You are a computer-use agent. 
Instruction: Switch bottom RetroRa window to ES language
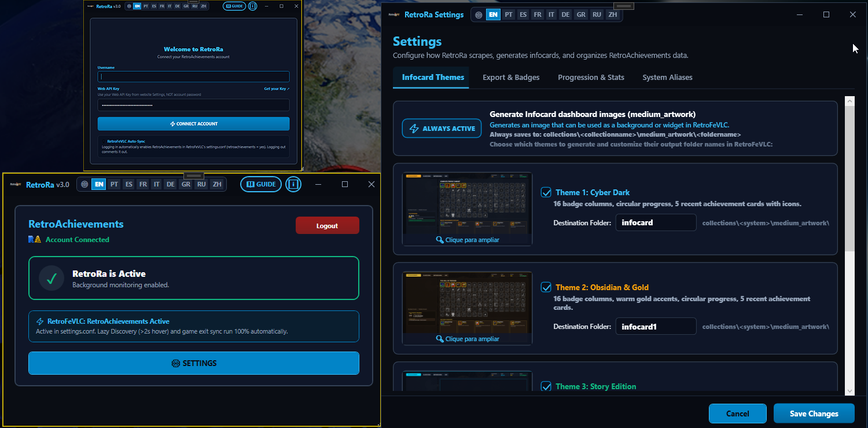(x=128, y=184)
